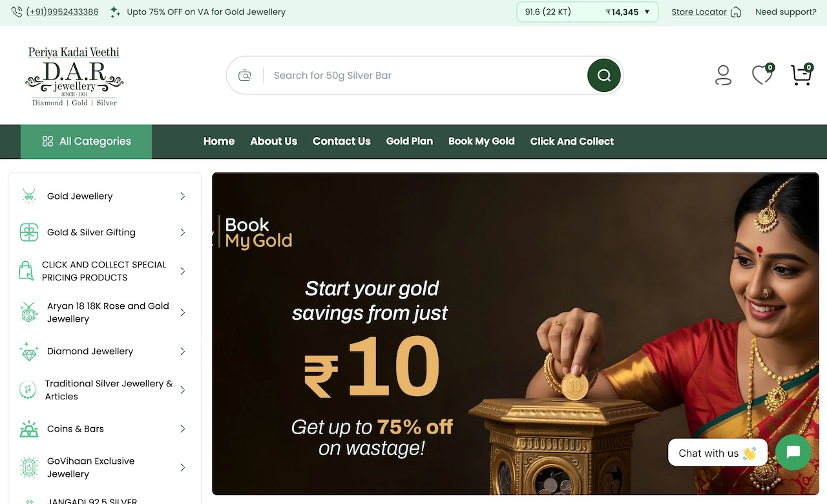Click the Diamond Jewellery gem icon
827x504 pixels.
tap(29, 352)
